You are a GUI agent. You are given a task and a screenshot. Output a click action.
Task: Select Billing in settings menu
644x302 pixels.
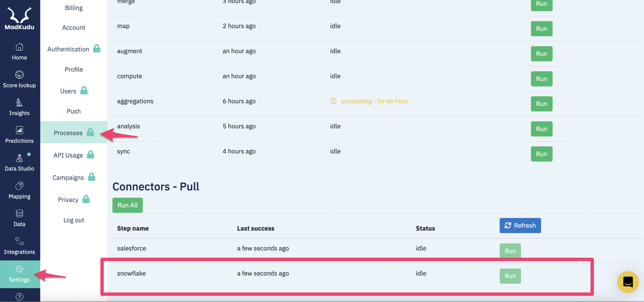[x=74, y=8]
